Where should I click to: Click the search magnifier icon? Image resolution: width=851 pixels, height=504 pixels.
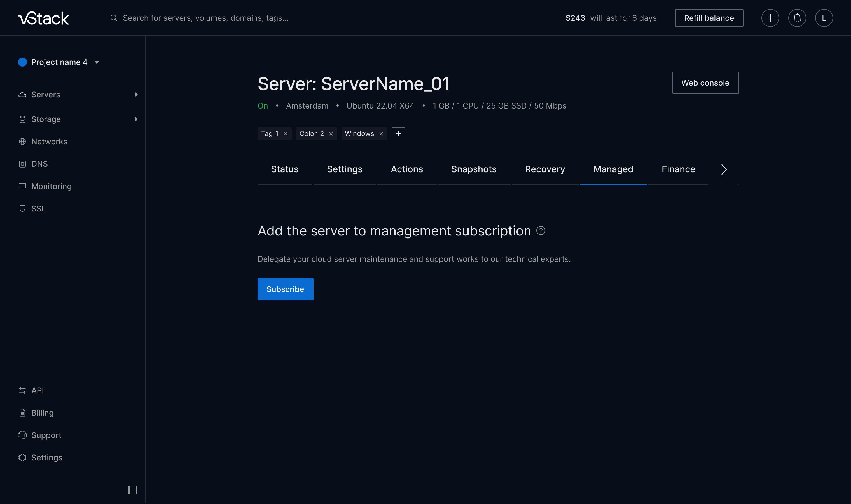point(114,18)
